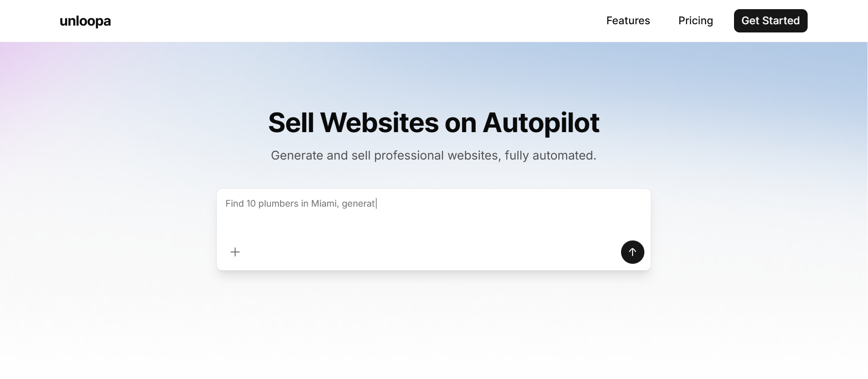868x379 pixels.
Task: Select Get Started in the header
Action: [x=770, y=21]
